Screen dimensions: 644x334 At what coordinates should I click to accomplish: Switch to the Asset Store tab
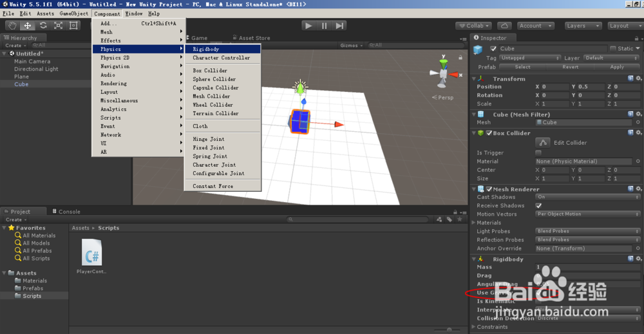coord(251,38)
